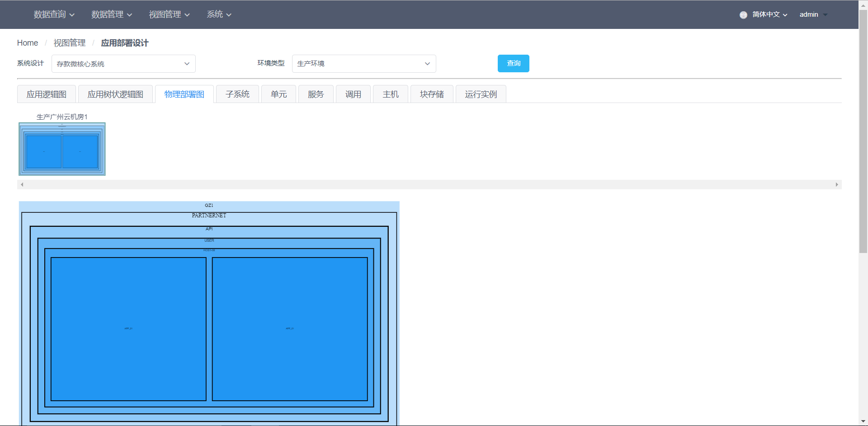Open the 系统设计 combo box

click(123, 64)
